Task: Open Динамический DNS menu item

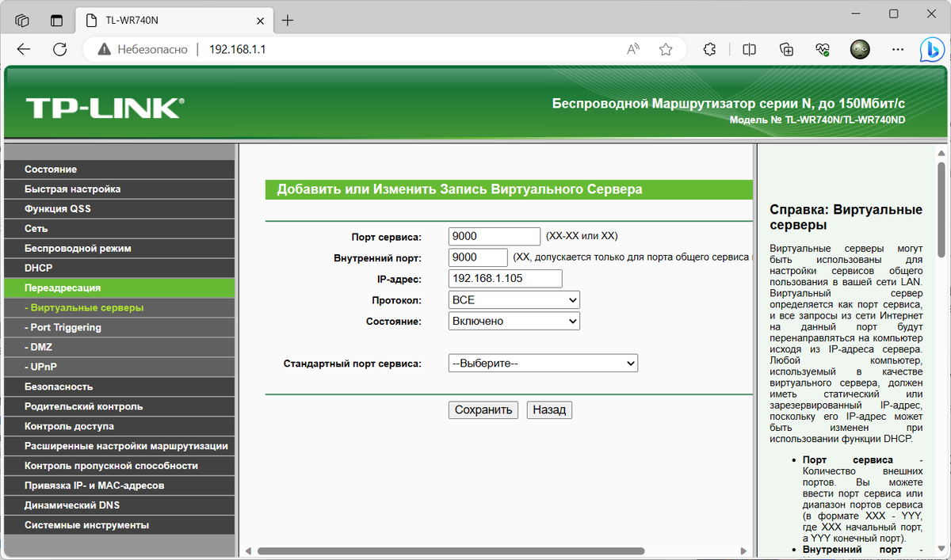Action: pos(120,506)
